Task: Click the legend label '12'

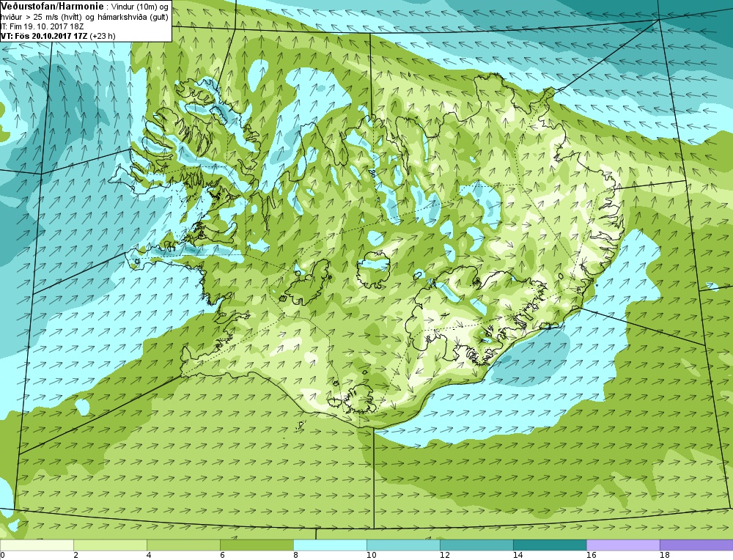Action: point(445,556)
